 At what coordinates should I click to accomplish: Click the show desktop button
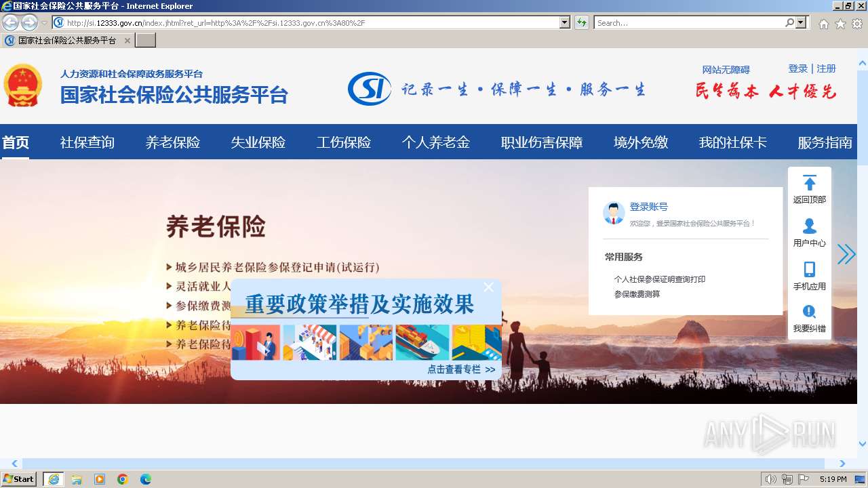click(861, 479)
